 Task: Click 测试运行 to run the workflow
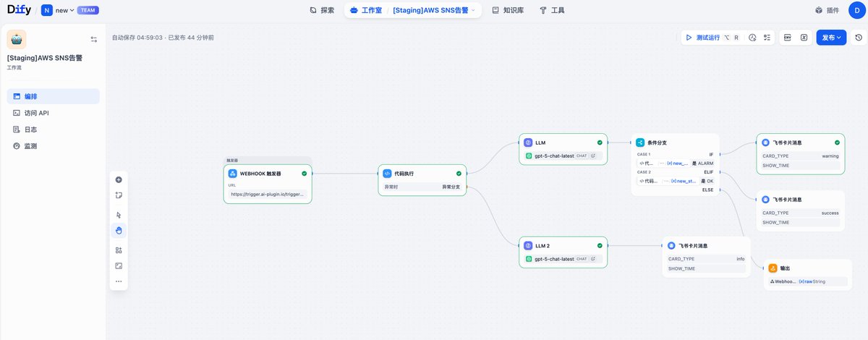click(712, 37)
